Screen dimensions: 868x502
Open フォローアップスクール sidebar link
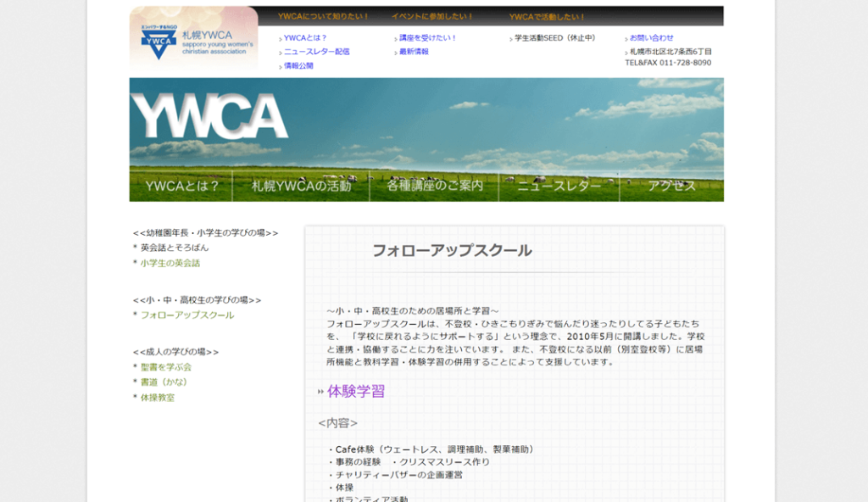click(x=187, y=315)
